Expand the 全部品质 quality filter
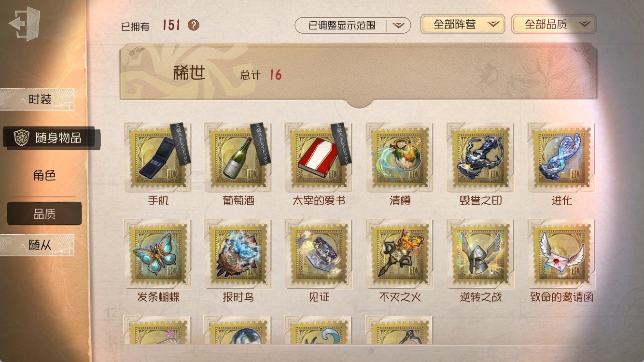This screenshot has width=644, height=362. coord(554,24)
